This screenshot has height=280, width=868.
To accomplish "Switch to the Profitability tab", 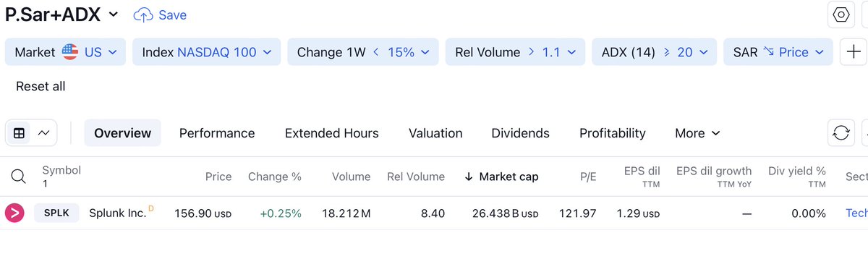I will point(613,133).
